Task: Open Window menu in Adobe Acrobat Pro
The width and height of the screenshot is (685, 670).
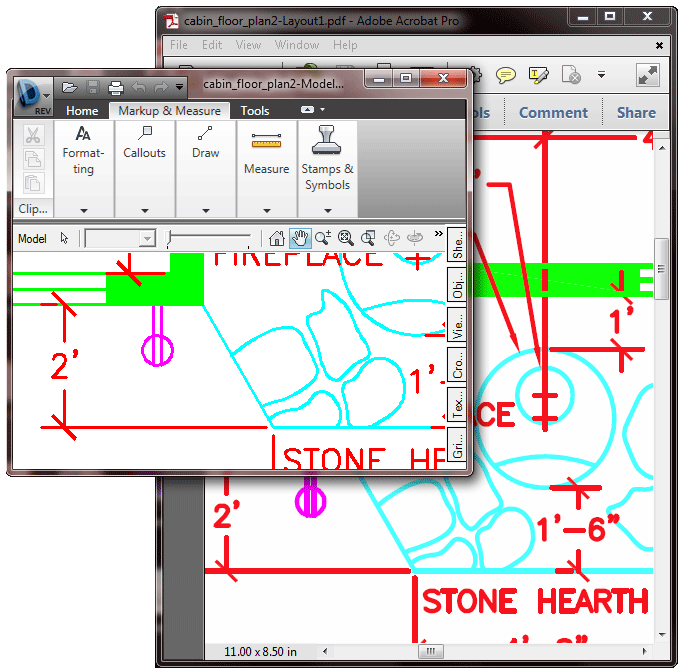Action: pyautogui.click(x=297, y=45)
